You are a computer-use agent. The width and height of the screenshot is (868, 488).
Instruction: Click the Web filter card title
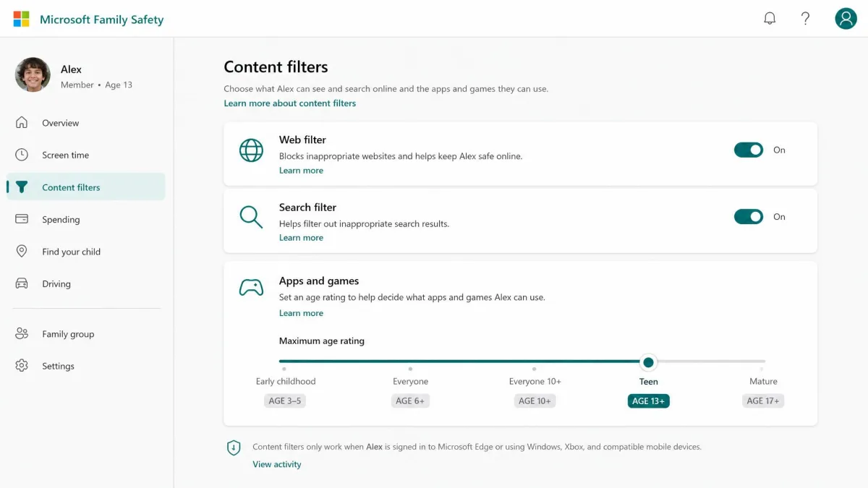[302, 140]
